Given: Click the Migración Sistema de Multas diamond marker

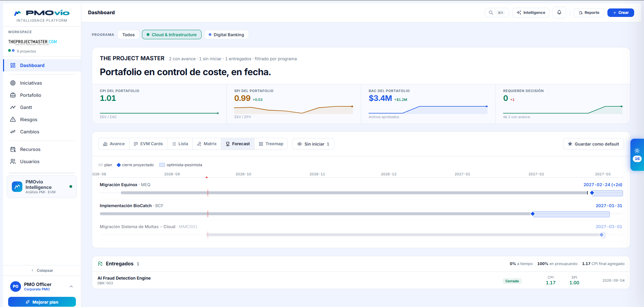Looking at the screenshot, I should point(602,235).
